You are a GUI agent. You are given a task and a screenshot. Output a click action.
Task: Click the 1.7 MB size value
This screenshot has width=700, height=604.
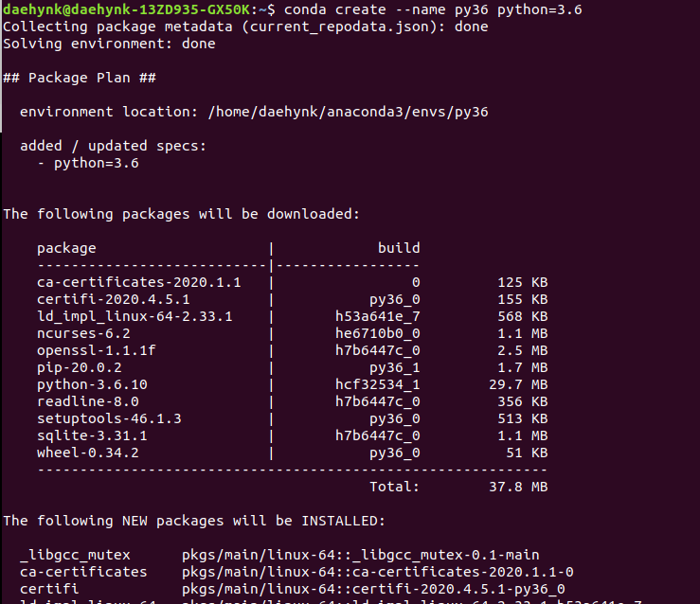click(x=523, y=367)
